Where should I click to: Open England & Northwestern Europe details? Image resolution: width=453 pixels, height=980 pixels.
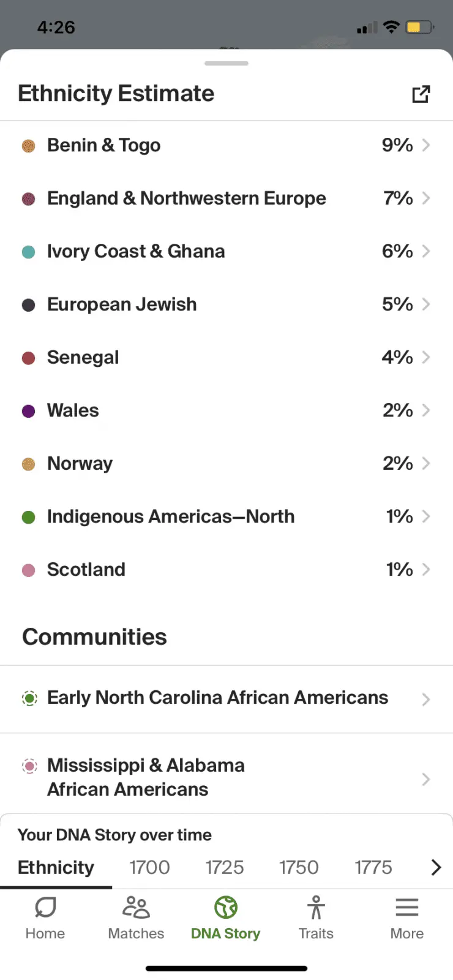[187, 198]
